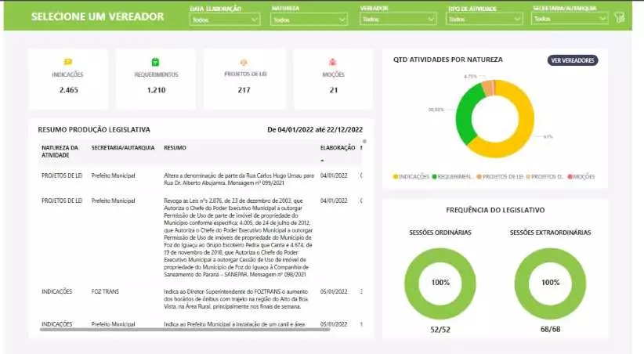Sort by Secretaria/Autarquia column header
The image size is (644, 354).
pos(123,147)
